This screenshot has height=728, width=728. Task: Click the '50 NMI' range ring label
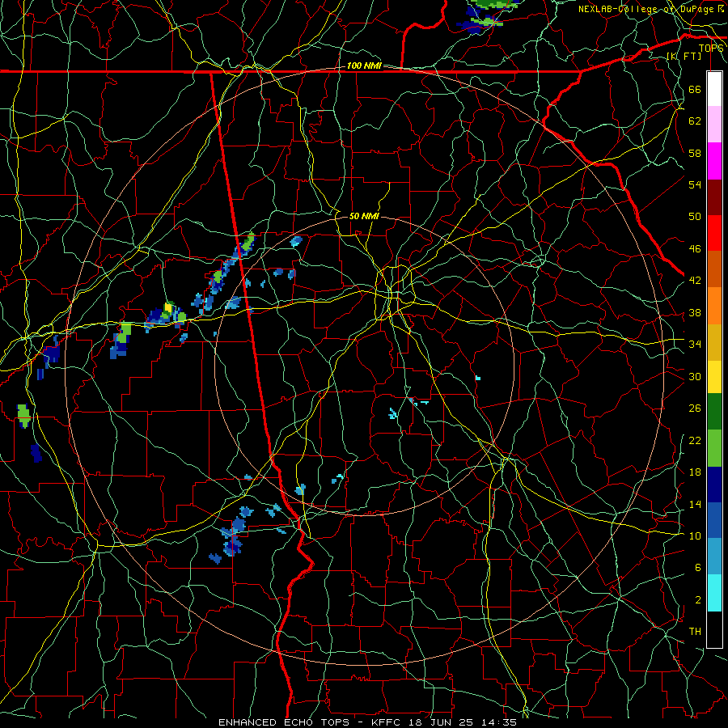coord(364,216)
